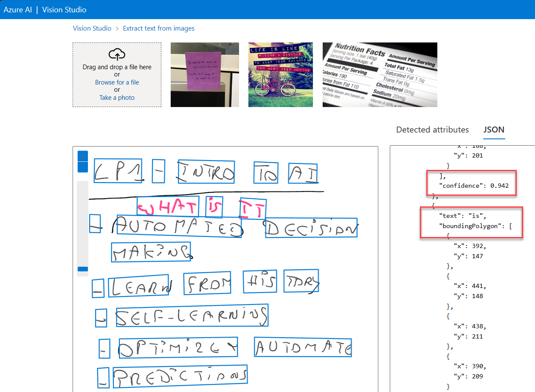Click the drag and drop upload area
The image size is (535, 392).
pos(117,75)
